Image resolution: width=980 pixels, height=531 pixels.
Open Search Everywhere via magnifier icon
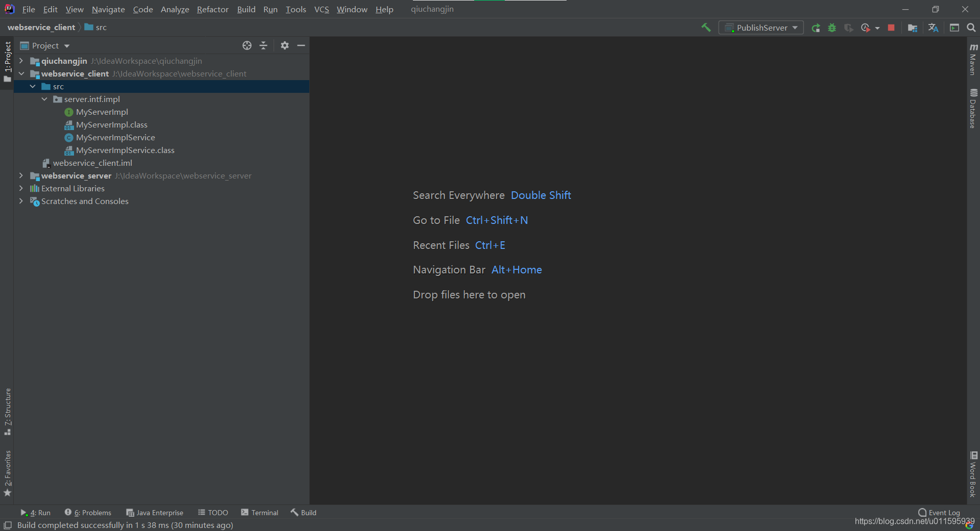click(972, 28)
